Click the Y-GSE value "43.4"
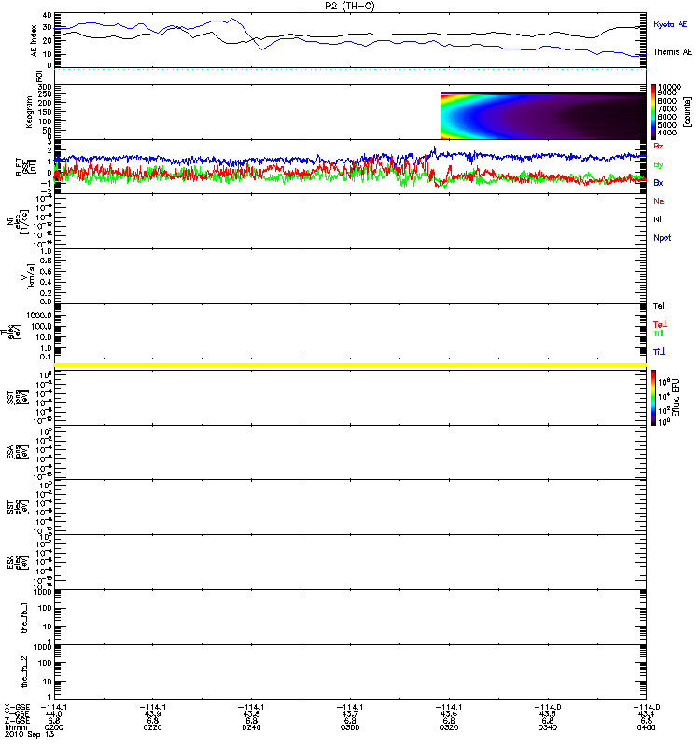 click(646, 714)
